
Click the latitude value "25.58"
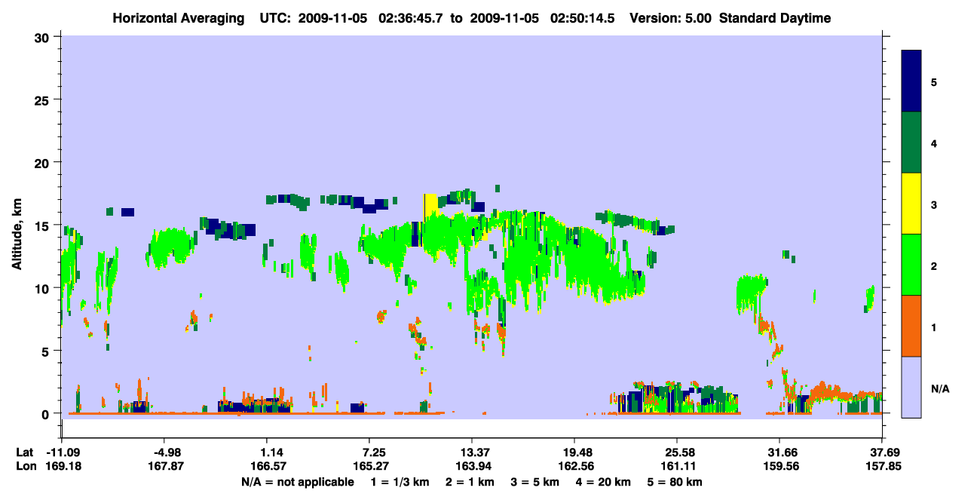(678, 452)
